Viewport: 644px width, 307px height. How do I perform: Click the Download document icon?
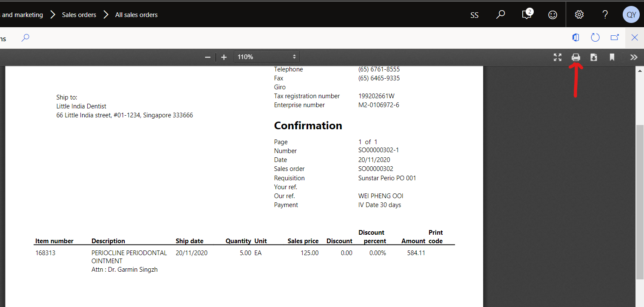(x=594, y=57)
